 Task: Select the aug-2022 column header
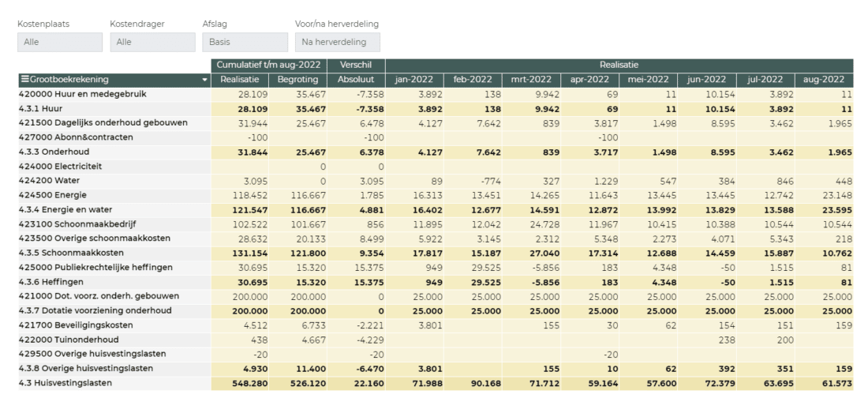click(824, 80)
